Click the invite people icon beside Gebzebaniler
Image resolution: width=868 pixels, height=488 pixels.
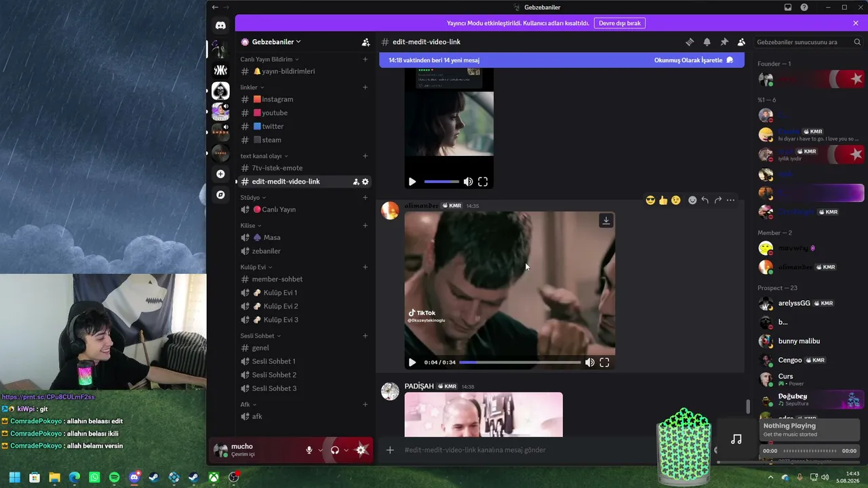pyautogui.click(x=366, y=42)
